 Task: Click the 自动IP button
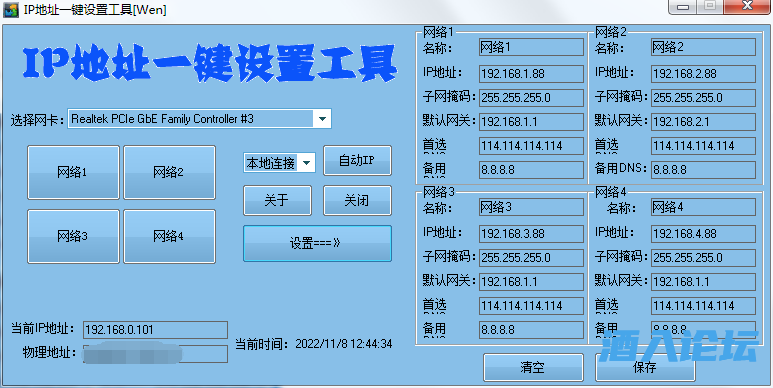pyautogui.click(x=357, y=160)
